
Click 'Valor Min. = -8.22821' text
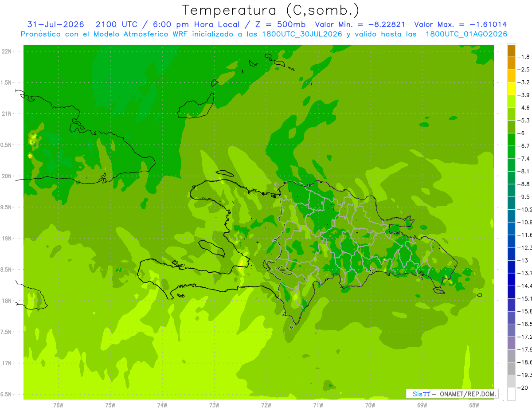click(360, 24)
